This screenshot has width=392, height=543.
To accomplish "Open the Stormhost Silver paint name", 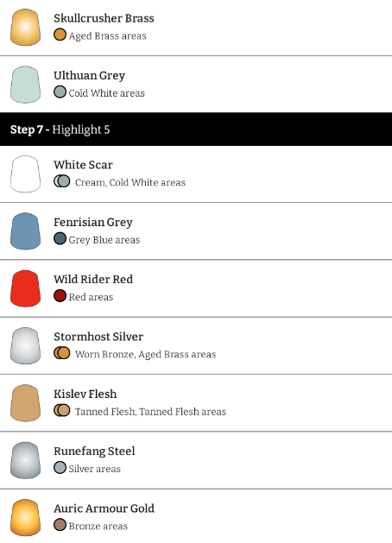I will (98, 337).
